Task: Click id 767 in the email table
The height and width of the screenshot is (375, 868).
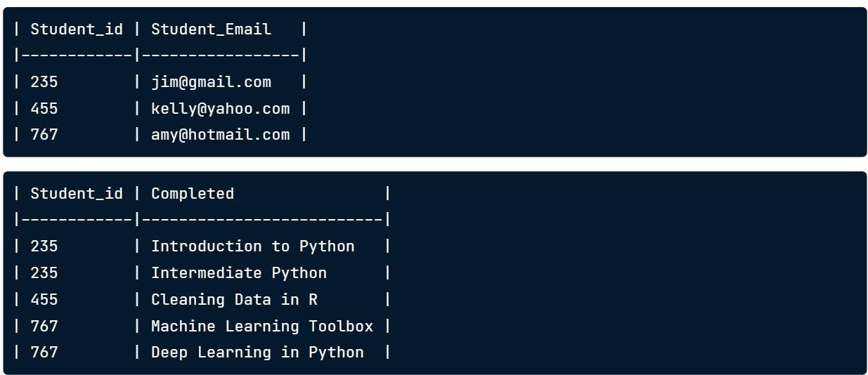Action: pyautogui.click(x=44, y=135)
